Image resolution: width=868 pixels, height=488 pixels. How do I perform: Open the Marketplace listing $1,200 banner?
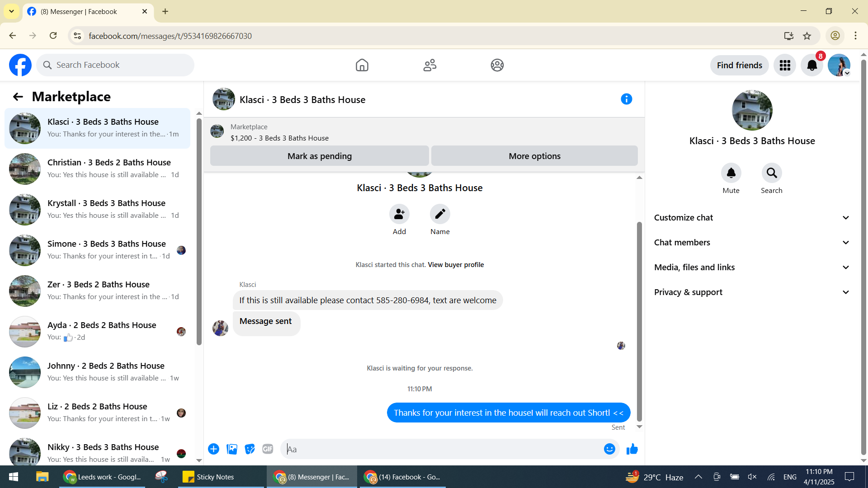click(x=424, y=132)
